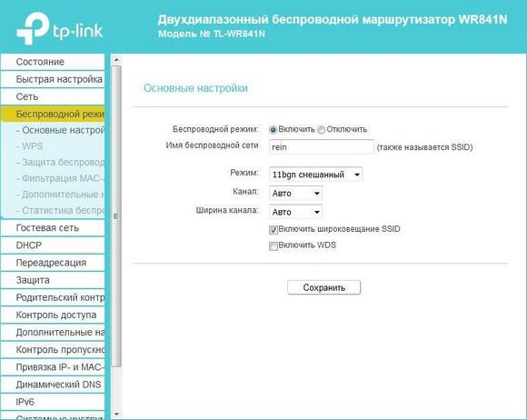This screenshot has height=420, width=527.
Task: Go to the Гостевая сеть section
Action: [x=53, y=228]
